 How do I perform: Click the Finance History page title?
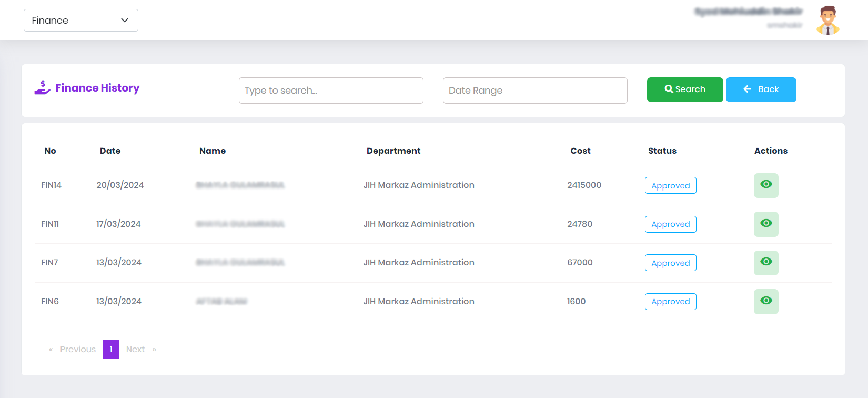pyautogui.click(x=97, y=88)
